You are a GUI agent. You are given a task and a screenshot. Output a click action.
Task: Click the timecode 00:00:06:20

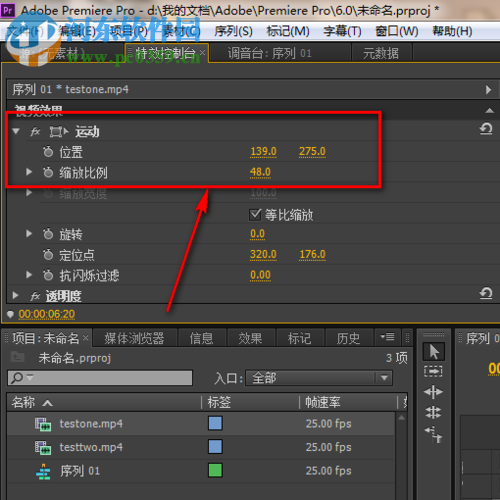tap(47, 314)
